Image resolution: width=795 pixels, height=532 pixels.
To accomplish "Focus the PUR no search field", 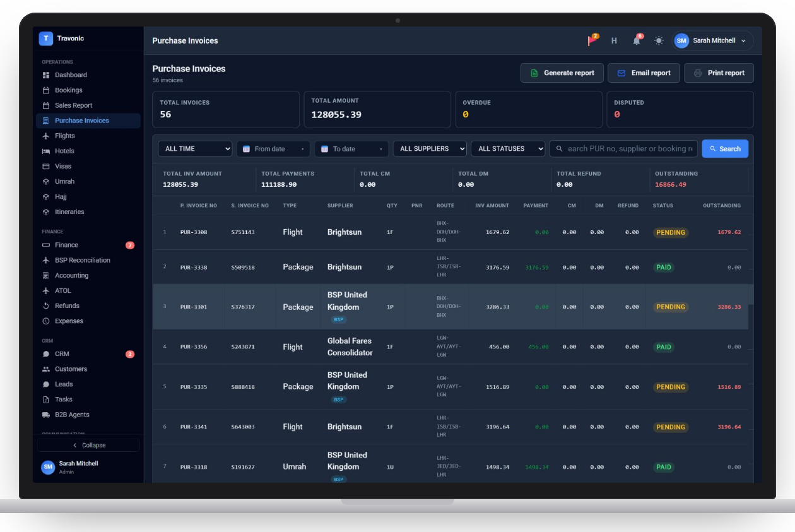I will coord(624,149).
